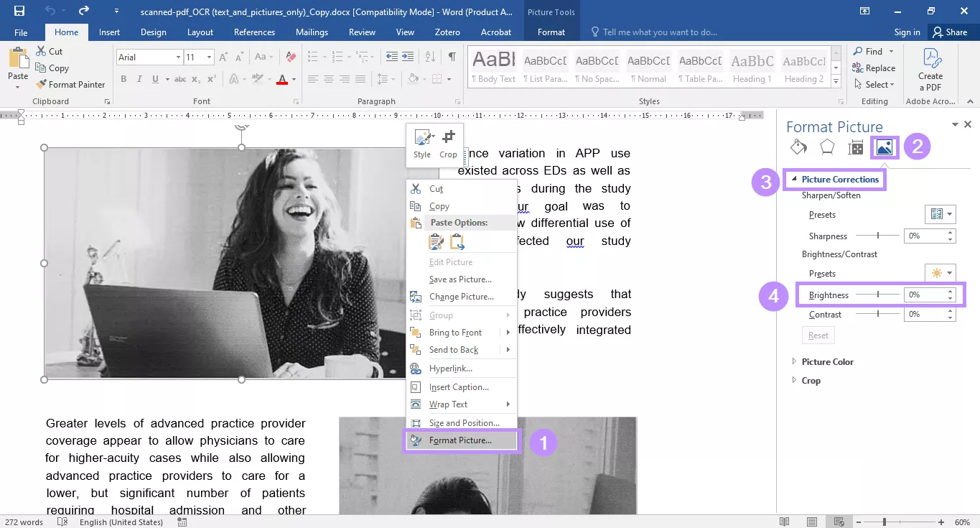Click the Format Painter icon
Image resolution: width=980 pixels, height=528 pixels.
(x=41, y=84)
